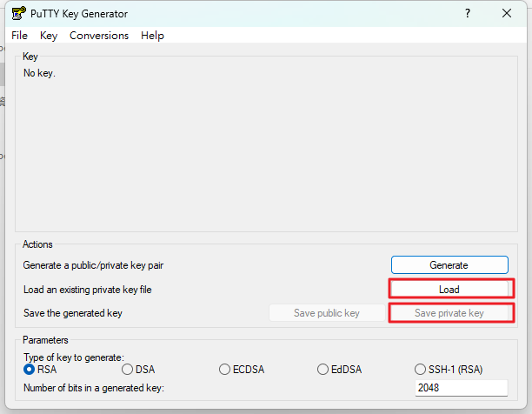This screenshot has height=414, width=532.
Task: Click the window title 'PuTTY Key Generator'
Action: (x=78, y=13)
